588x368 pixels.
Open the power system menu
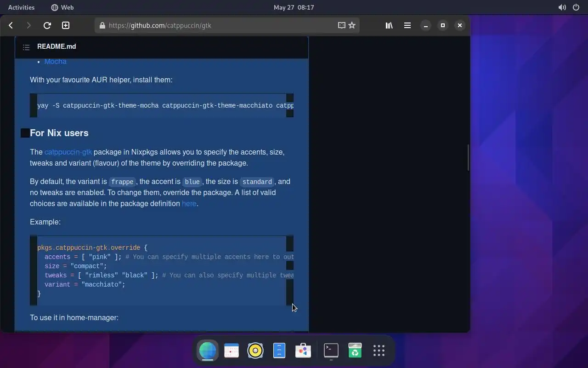576,7
